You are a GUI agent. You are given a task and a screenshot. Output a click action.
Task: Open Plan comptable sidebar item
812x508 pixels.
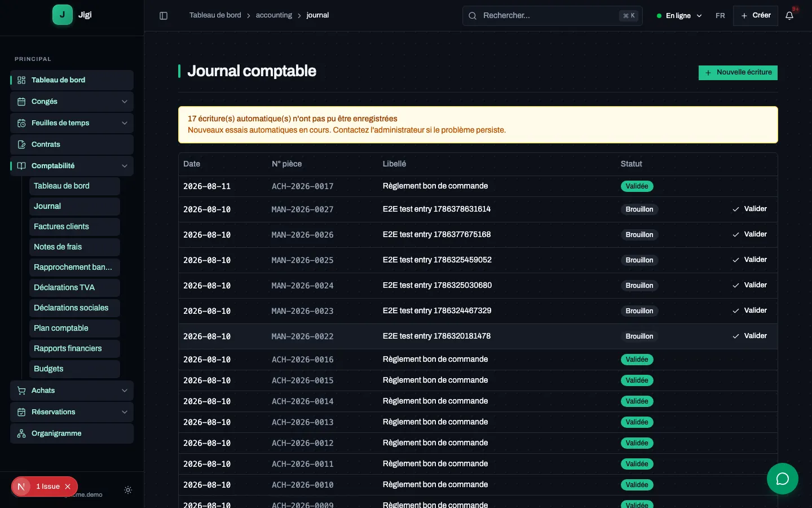point(74,329)
